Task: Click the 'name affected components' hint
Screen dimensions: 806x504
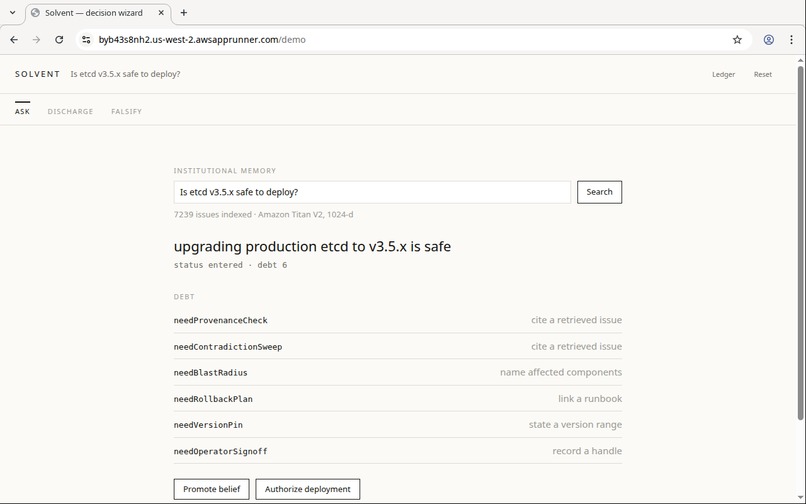Action: coord(561,372)
